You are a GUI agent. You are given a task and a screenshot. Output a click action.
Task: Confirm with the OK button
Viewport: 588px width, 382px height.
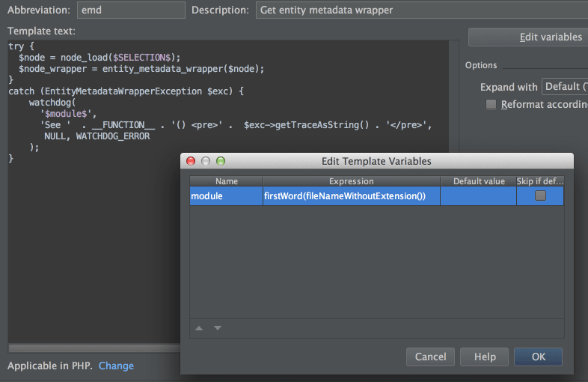coord(538,357)
